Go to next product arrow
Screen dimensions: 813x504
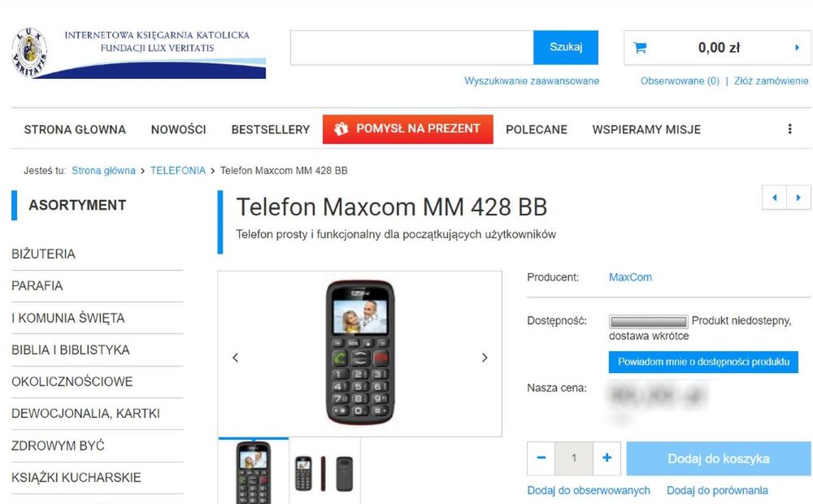[x=798, y=198]
